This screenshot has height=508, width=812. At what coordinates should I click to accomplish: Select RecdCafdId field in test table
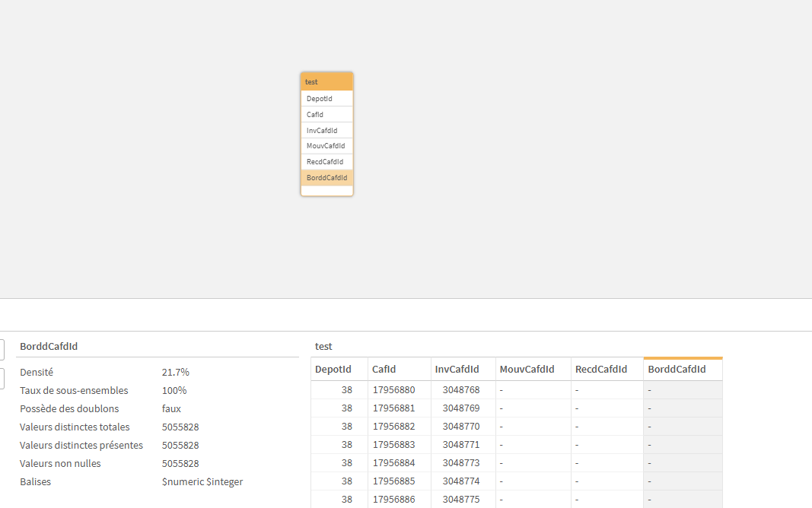point(326,162)
